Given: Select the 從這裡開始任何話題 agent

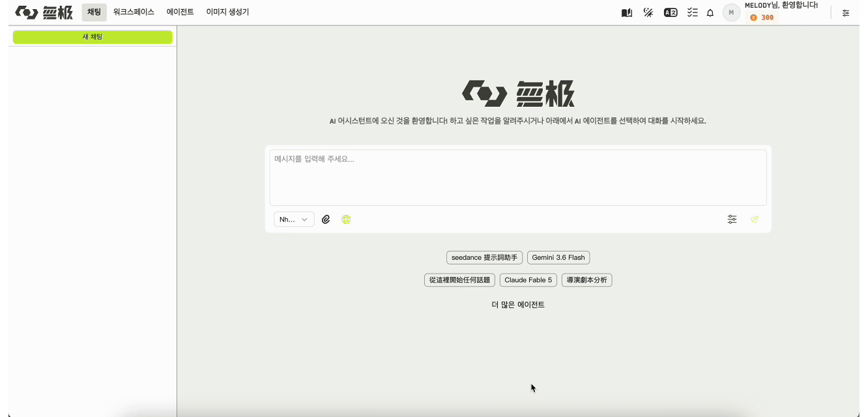Looking at the screenshot, I should click(x=459, y=280).
